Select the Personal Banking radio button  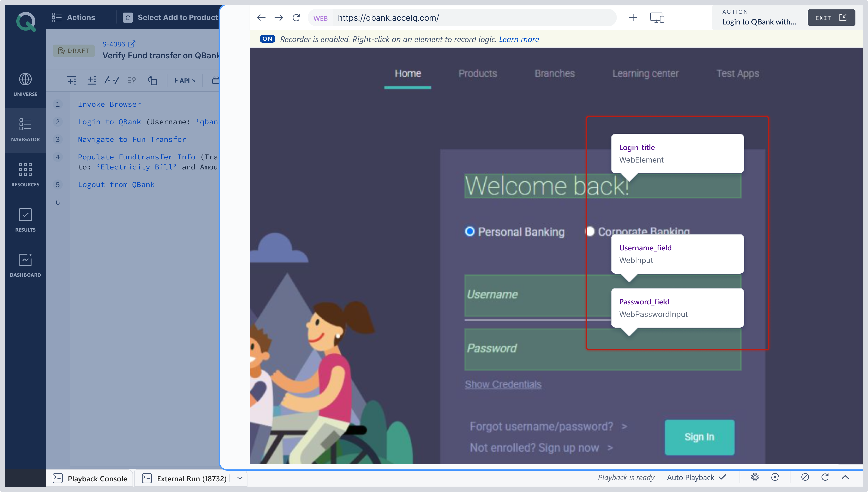coord(470,232)
